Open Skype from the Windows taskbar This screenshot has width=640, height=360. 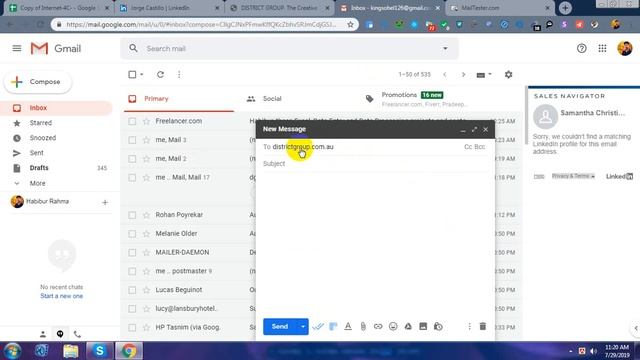pyautogui.click(x=99, y=351)
